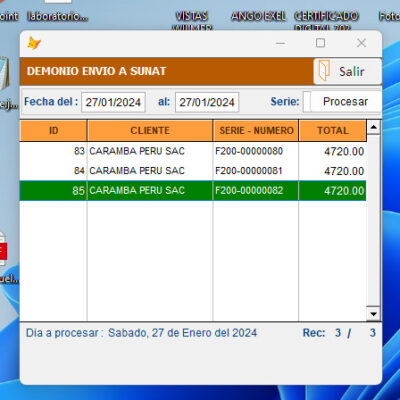
Task: Click the CLIENTE column header
Action: point(150,130)
